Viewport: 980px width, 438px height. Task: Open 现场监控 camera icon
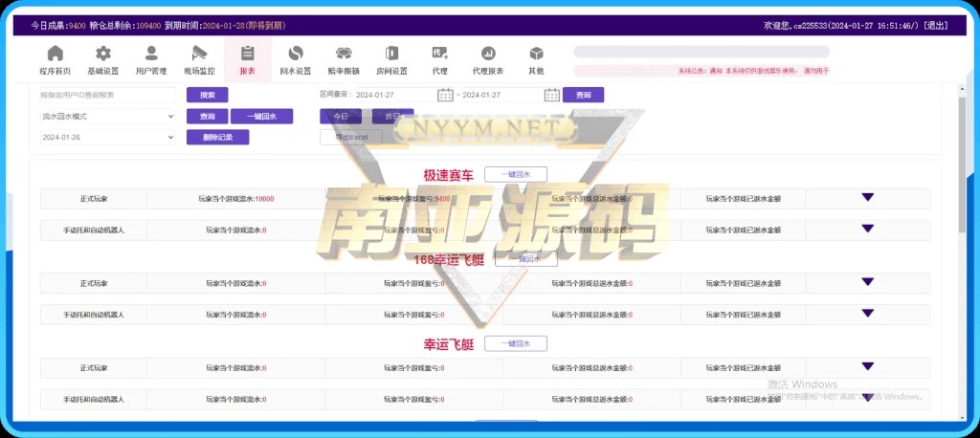pyautogui.click(x=199, y=55)
